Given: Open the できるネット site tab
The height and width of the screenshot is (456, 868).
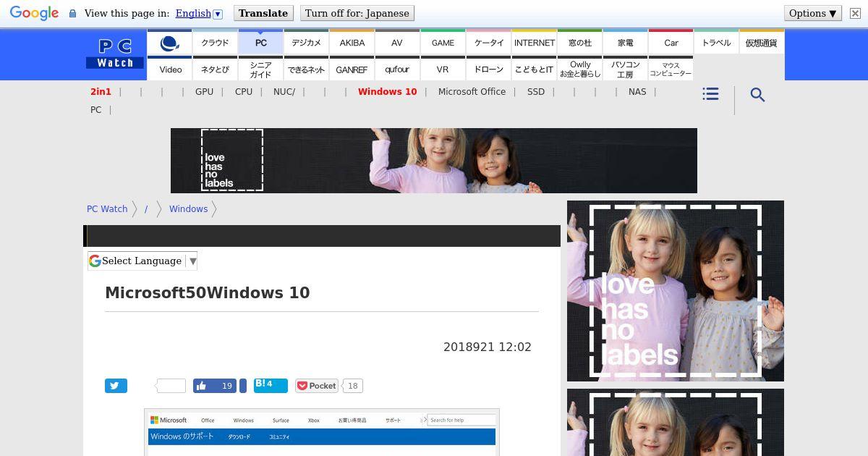Looking at the screenshot, I should (306, 69).
